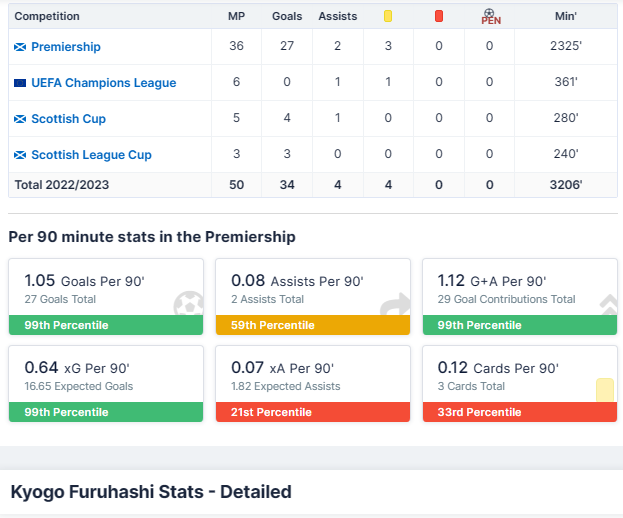
Task: Click the arrow icon in Assists Per 90' card
Action: point(395,304)
